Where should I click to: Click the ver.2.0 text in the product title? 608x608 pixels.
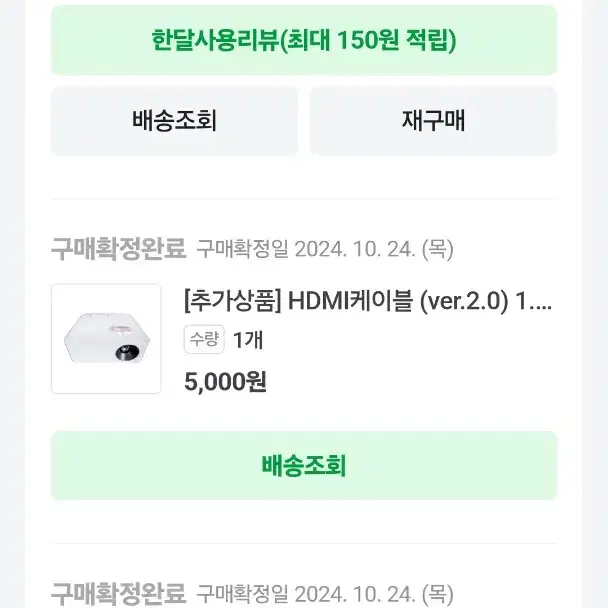coord(464,302)
